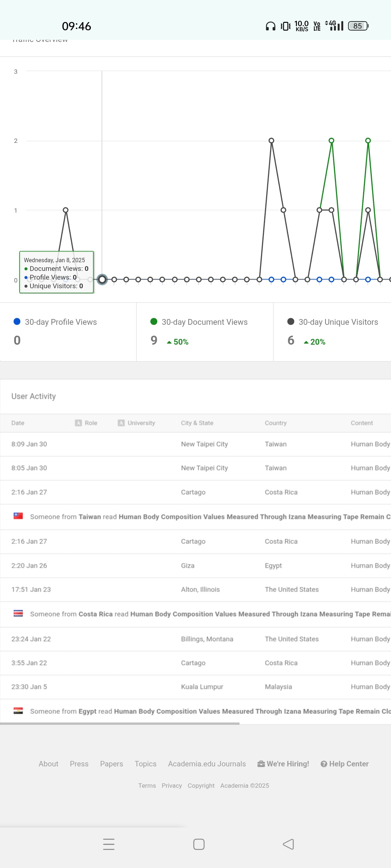Click the Privacy footer link
Viewport: 391px width, 868px height.
point(172,786)
